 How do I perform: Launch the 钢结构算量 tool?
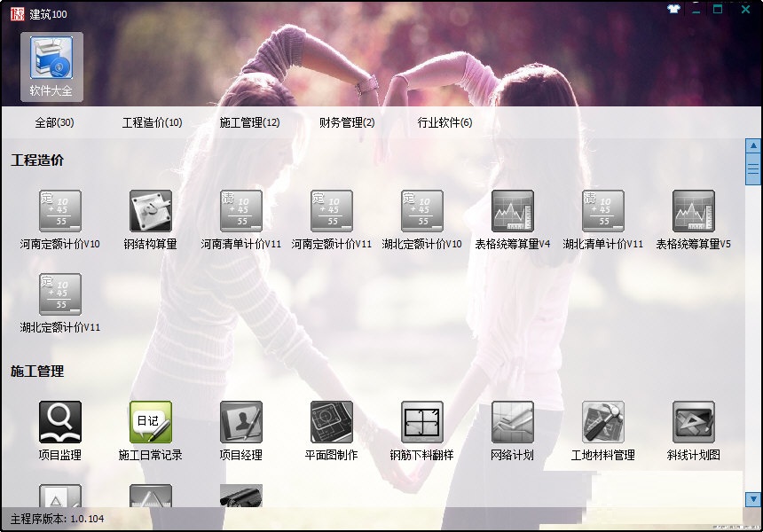point(150,213)
